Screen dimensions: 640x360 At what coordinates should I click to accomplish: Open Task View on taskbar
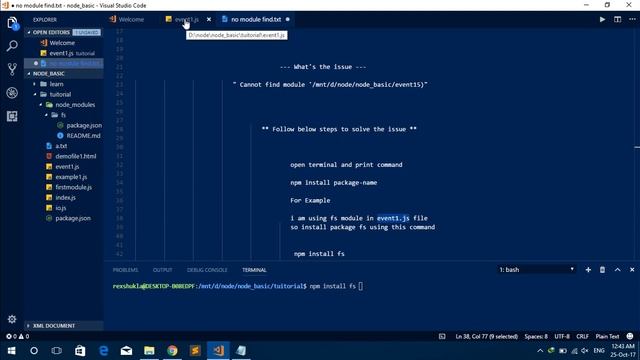coord(57,351)
